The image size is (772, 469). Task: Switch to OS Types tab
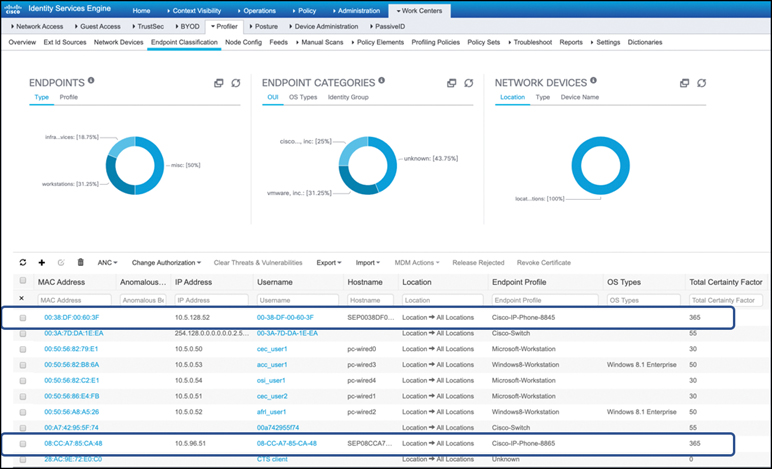(x=303, y=97)
